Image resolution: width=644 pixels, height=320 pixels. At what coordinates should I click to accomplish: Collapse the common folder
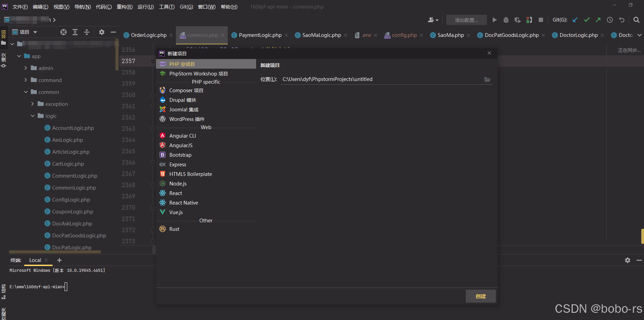click(x=26, y=92)
